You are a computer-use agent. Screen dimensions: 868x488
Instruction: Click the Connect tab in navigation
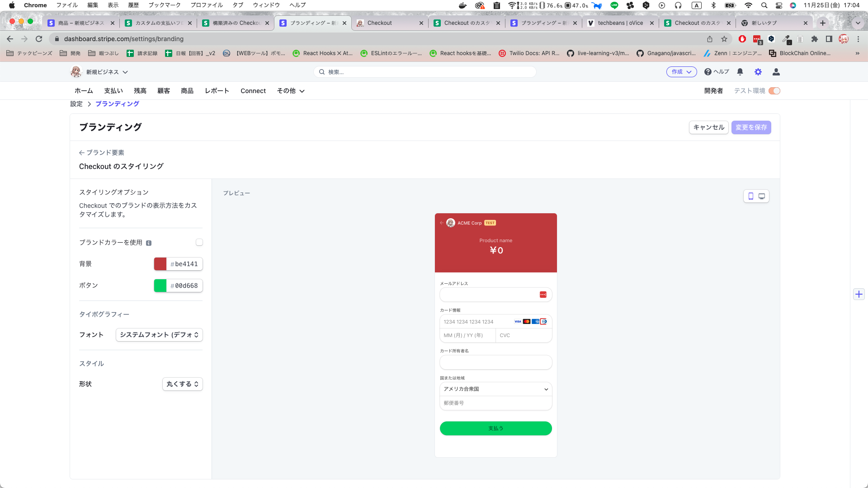pyautogui.click(x=253, y=90)
